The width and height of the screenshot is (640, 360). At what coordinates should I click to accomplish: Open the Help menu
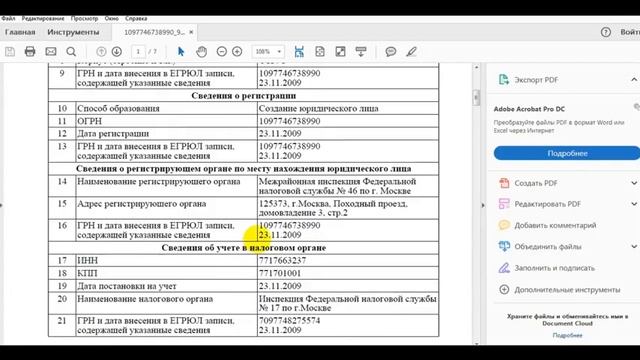coord(136,18)
